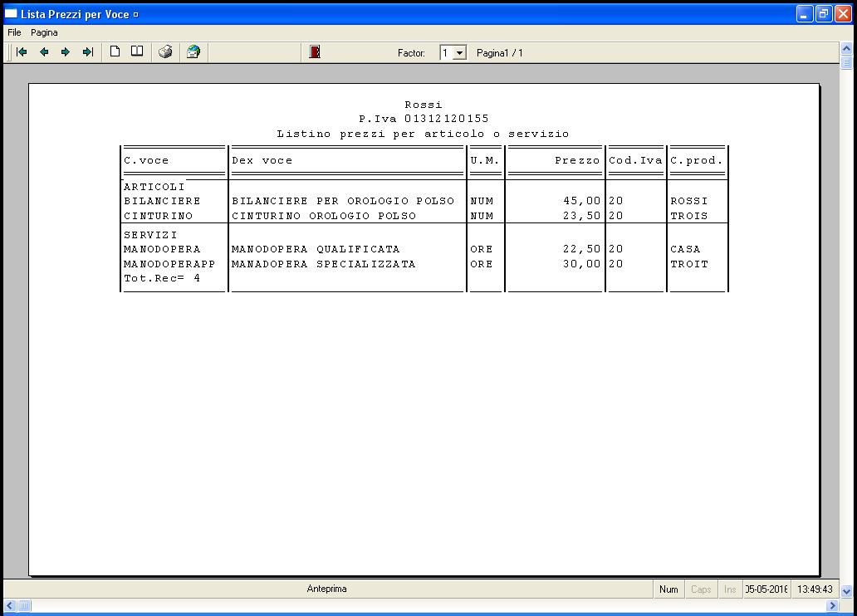Restore down the preview window
The height and width of the screenshot is (616, 857).
click(x=824, y=13)
